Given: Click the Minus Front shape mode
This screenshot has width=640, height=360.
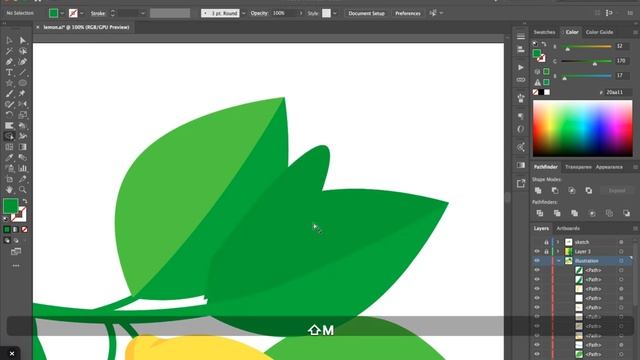Looking at the screenshot, I should [x=555, y=190].
